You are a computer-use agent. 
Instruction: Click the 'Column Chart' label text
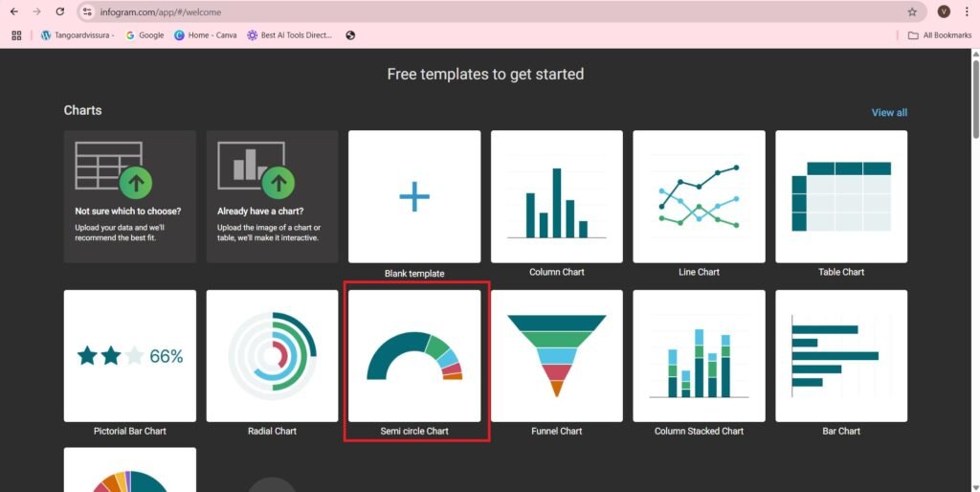(x=557, y=272)
